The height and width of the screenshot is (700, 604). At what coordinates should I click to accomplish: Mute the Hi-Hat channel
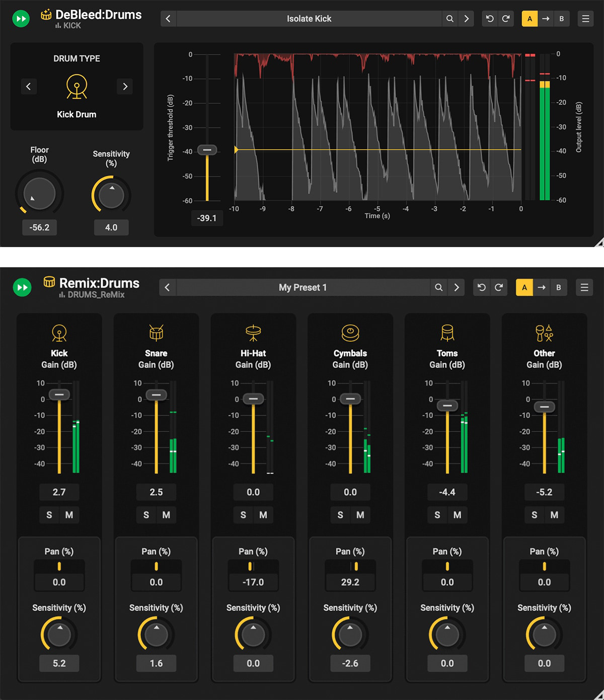[263, 515]
